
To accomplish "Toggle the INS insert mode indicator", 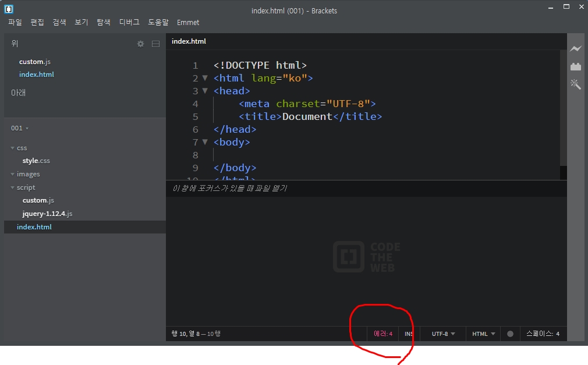I will pos(409,334).
